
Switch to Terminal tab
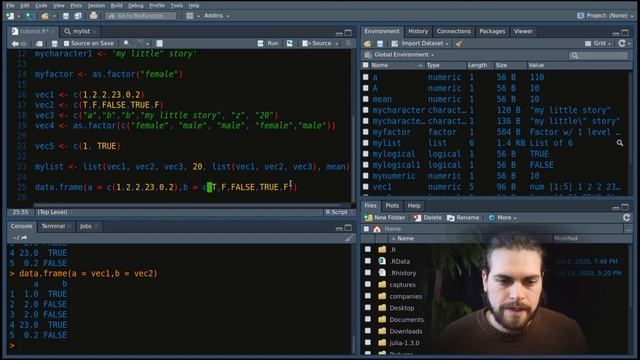[x=53, y=226]
